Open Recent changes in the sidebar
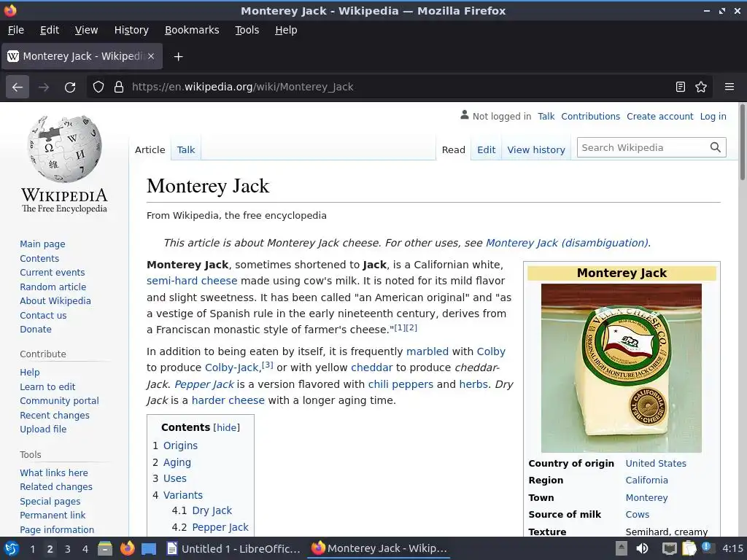 pyautogui.click(x=54, y=415)
